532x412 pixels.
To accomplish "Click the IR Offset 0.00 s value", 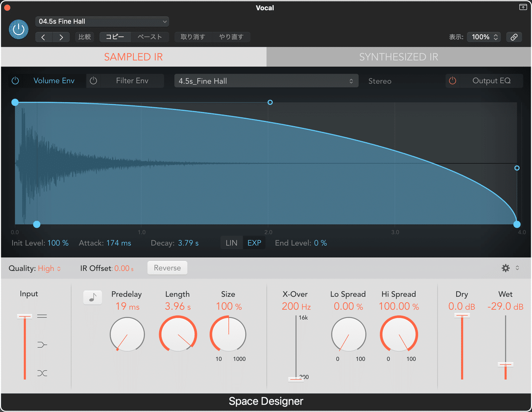I will 124,268.
